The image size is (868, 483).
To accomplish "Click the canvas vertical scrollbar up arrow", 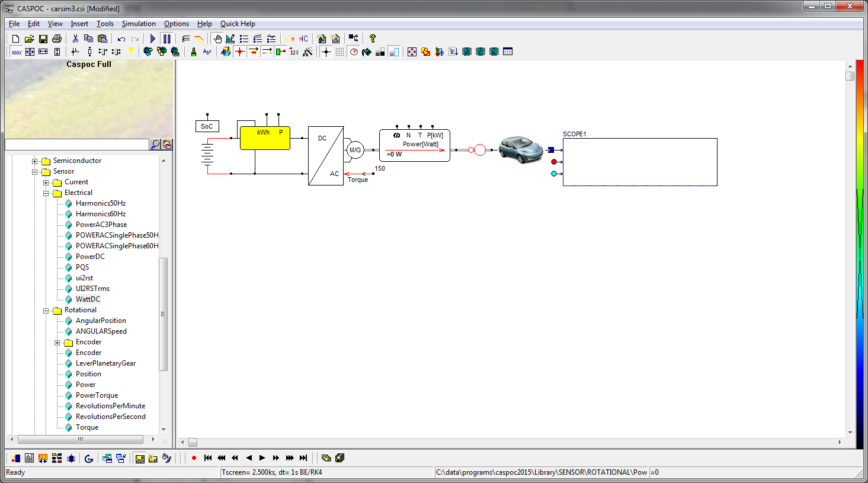I will pos(850,65).
